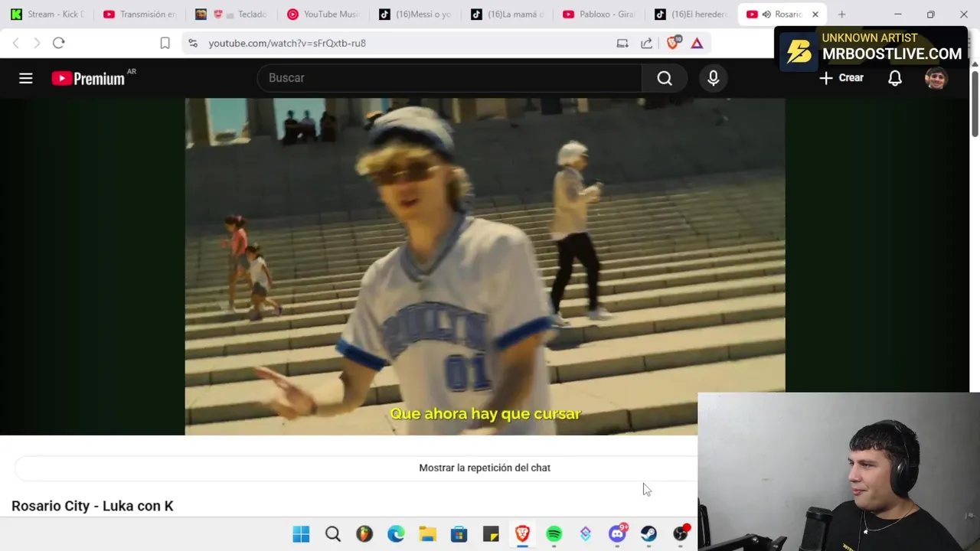The height and width of the screenshot is (551, 980).
Task: Open Spotify from taskbar
Action: tap(554, 534)
